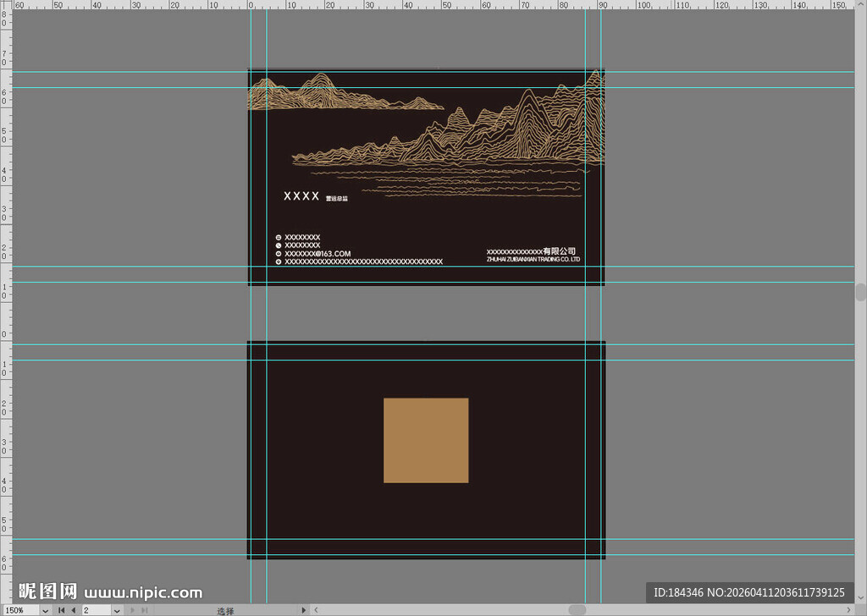867x616 pixels.
Task: Select the golden mountain line artwork
Action: click(x=427, y=133)
